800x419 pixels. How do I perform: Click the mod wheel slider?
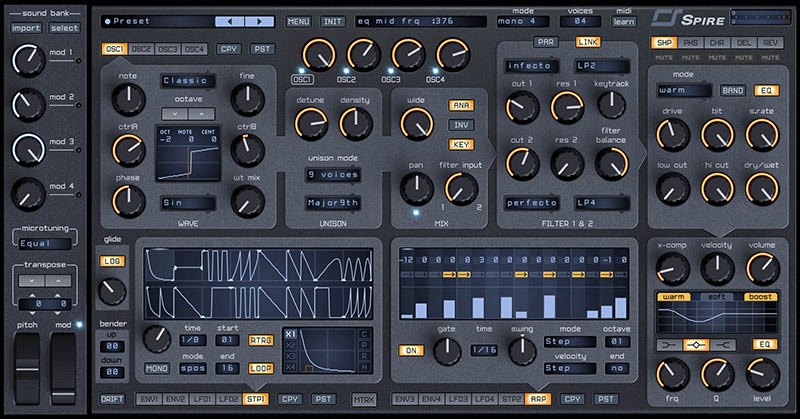63,368
